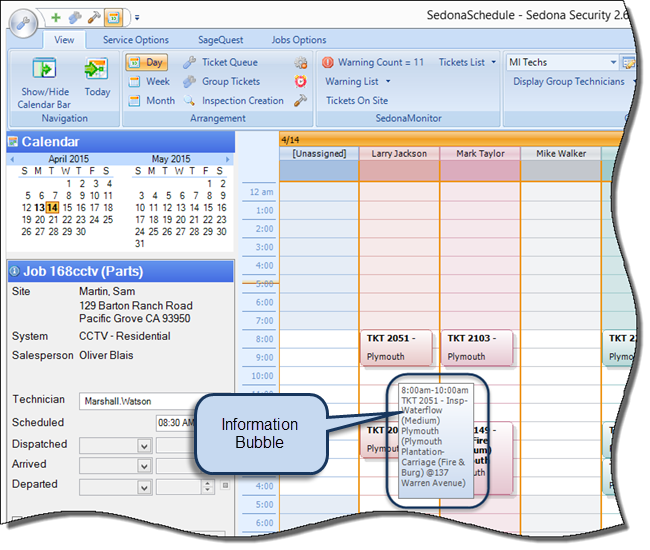The width and height of the screenshot is (650, 550).
Task: Go to previous month in calendar
Action: click(12, 159)
